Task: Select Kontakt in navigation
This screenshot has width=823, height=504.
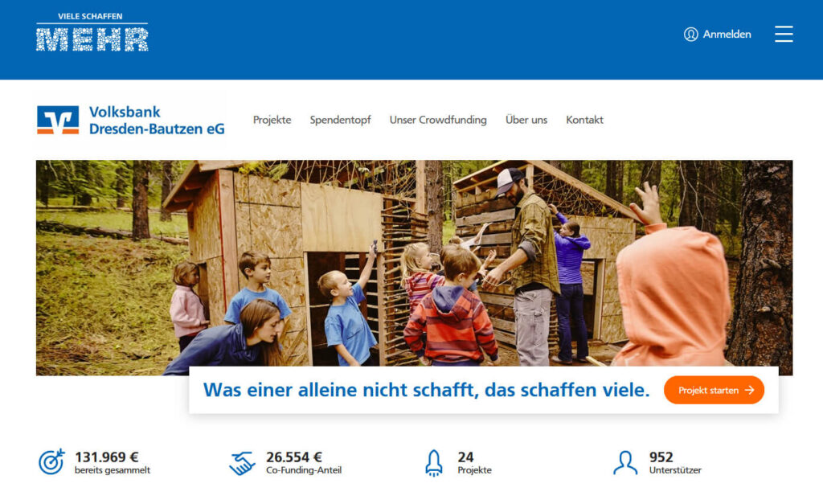Action: (x=584, y=120)
